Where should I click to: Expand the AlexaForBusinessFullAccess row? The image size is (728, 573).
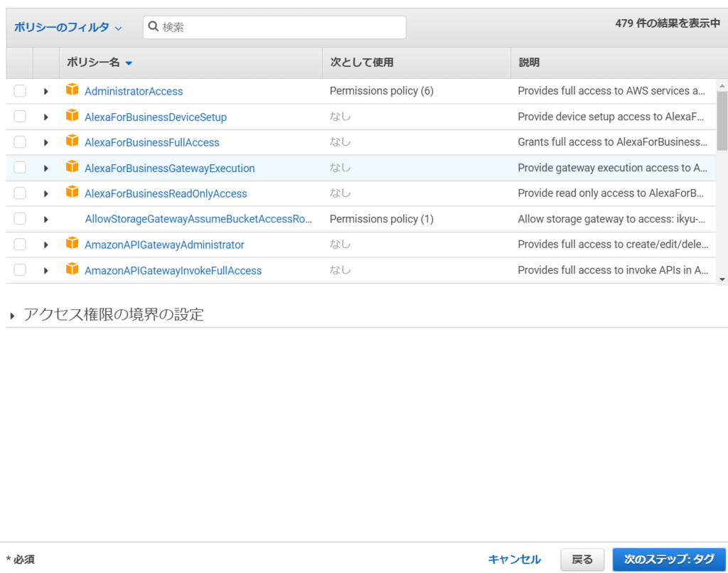point(46,143)
